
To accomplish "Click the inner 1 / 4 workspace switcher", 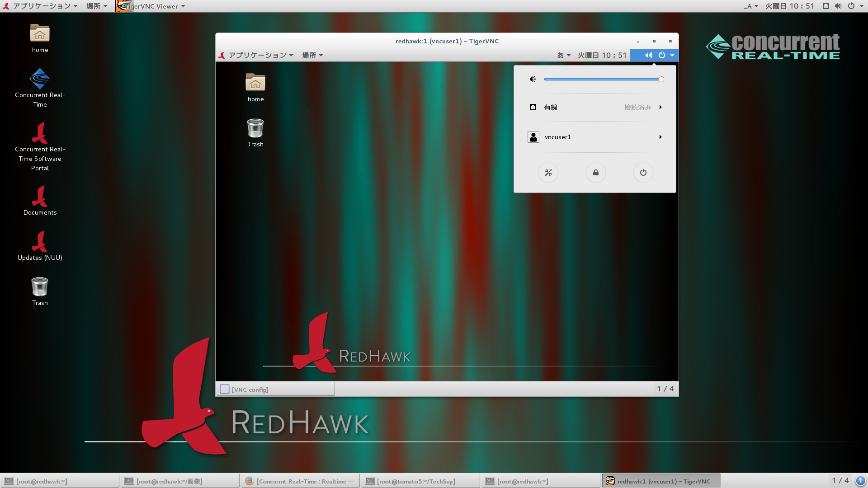I will 665,389.
